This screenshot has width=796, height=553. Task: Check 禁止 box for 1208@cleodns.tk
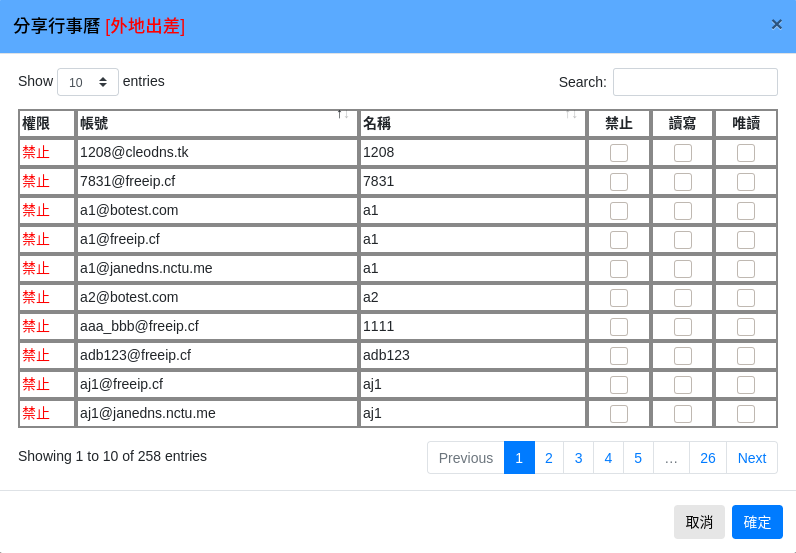tap(619, 153)
